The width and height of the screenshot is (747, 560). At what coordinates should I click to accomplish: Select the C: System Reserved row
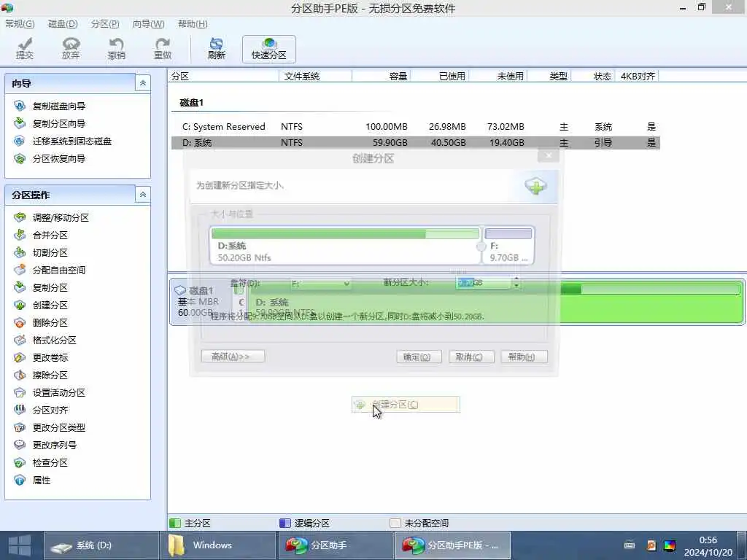click(415, 127)
